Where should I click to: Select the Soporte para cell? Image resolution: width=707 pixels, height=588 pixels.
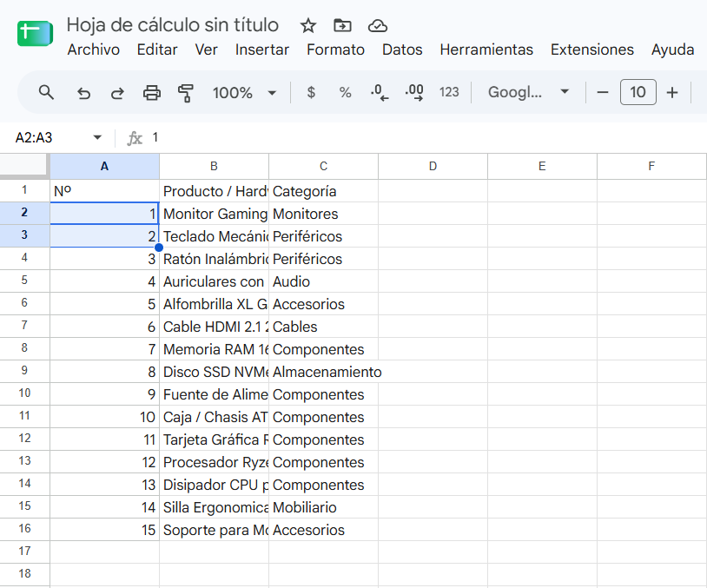point(215,530)
